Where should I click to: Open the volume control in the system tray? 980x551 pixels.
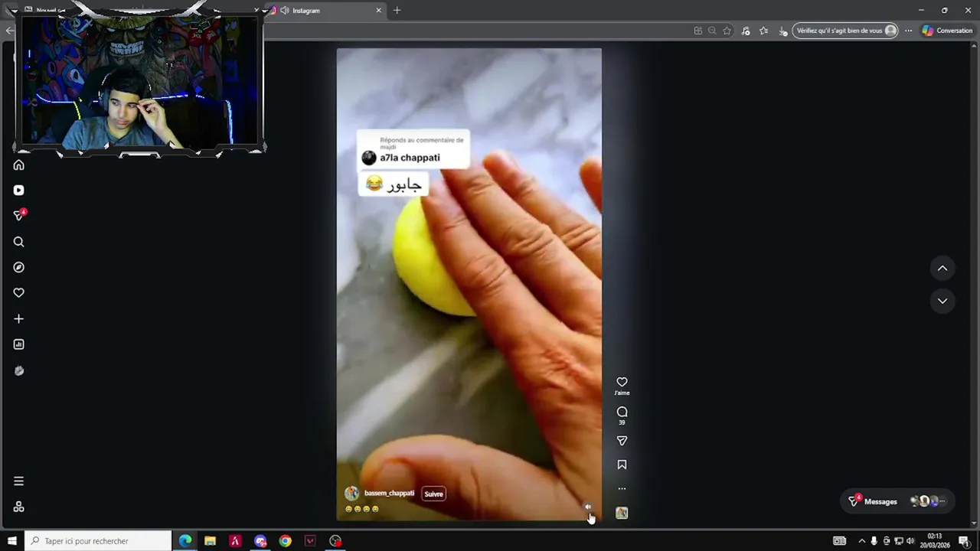pos(910,541)
